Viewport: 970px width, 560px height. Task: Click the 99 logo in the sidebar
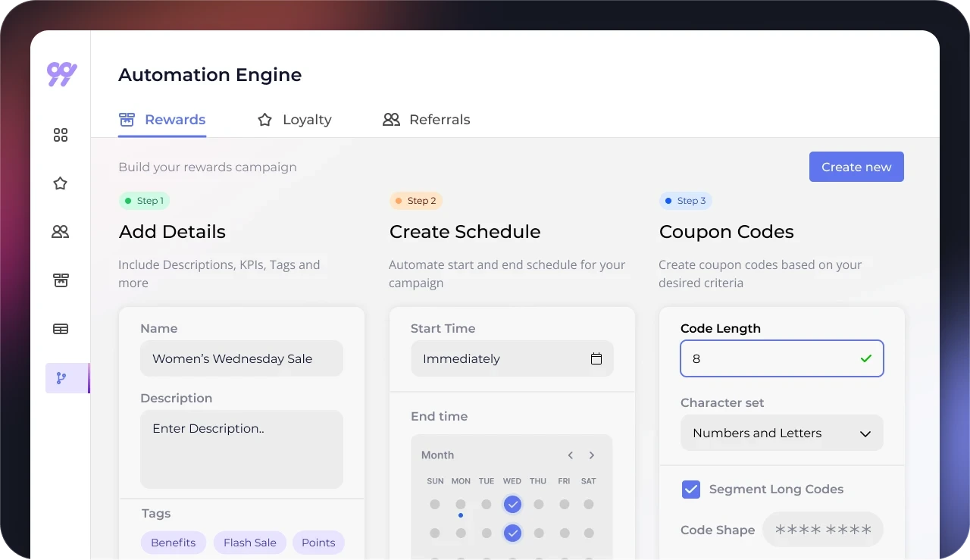tap(61, 74)
